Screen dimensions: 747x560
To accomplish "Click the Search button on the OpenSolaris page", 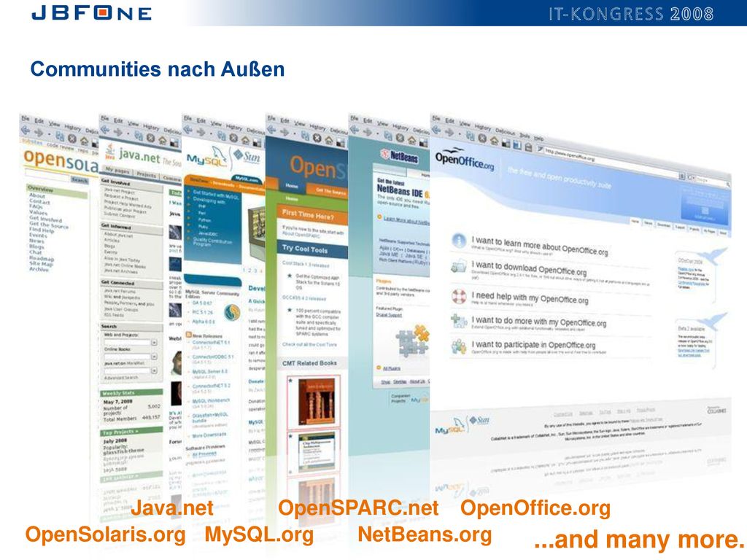I will 79,180.
